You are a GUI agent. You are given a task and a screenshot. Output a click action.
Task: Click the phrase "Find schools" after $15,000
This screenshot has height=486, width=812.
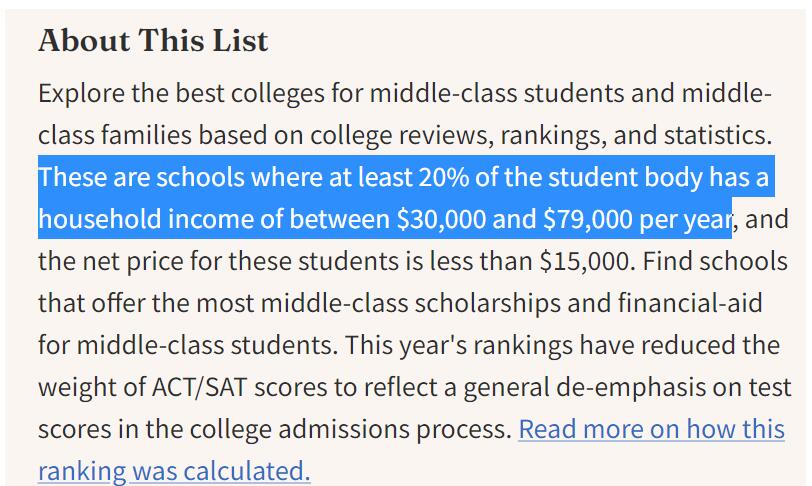tap(715, 261)
